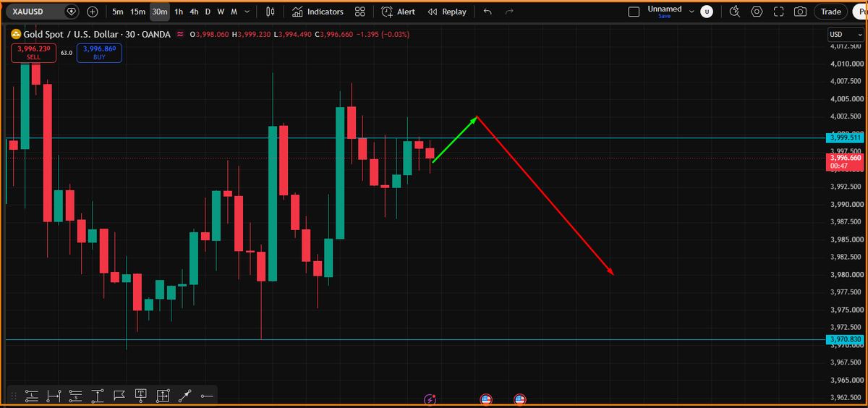868x408 pixels.
Task: Open the U user profile avatar
Action: pyautogui.click(x=707, y=12)
